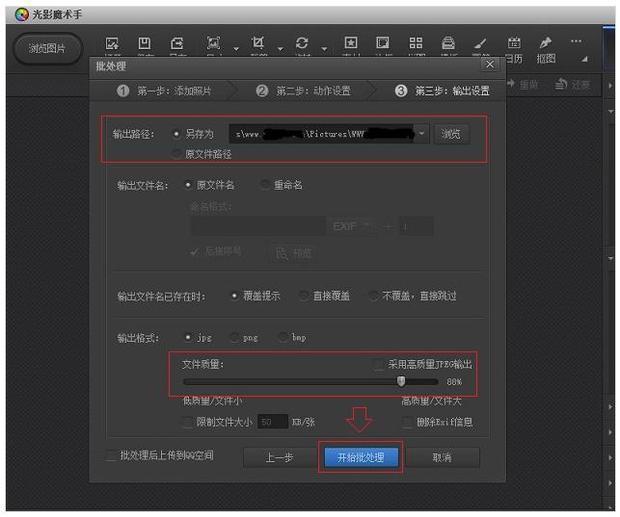This screenshot has width=620, height=517.
Task: Click the puzzle grid icon in toolbar
Action: (416, 43)
